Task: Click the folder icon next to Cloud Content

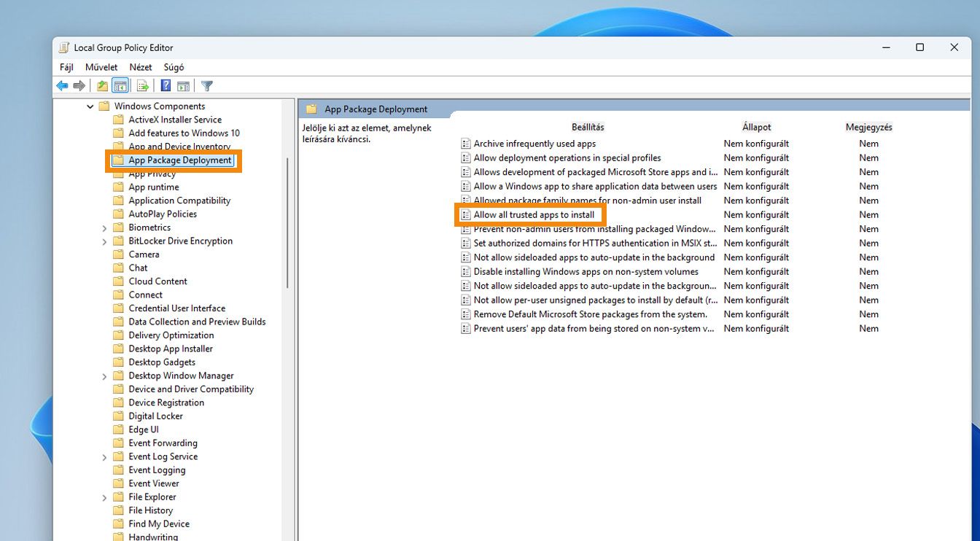Action: pyautogui.click(x=118, y=281)
